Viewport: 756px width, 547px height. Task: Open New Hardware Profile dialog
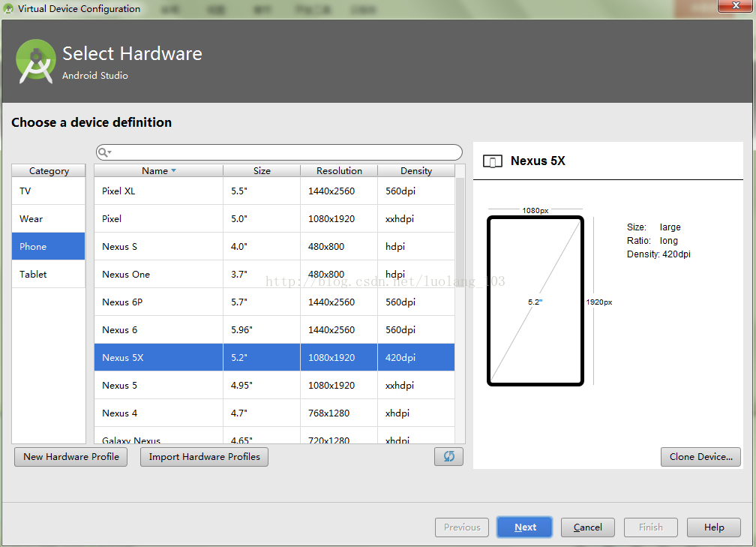point(70,457)
